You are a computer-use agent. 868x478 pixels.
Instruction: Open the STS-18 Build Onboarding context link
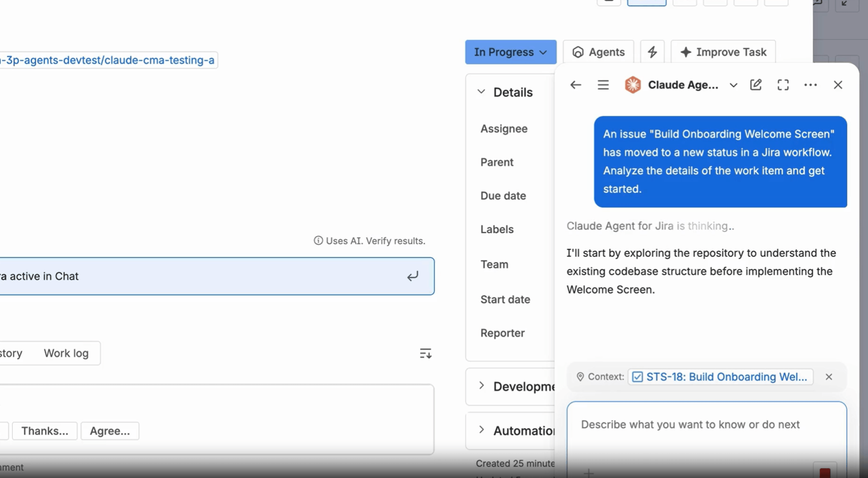point(720,377)
